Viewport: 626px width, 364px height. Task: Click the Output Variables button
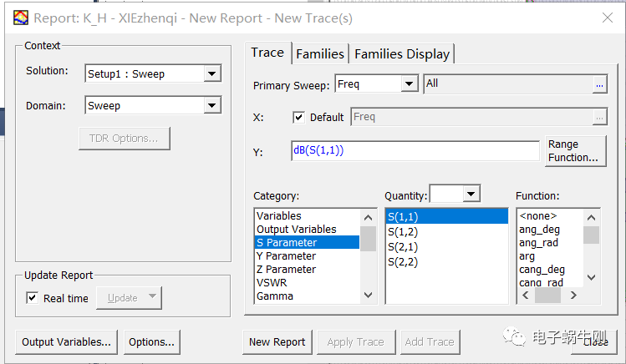66,341
